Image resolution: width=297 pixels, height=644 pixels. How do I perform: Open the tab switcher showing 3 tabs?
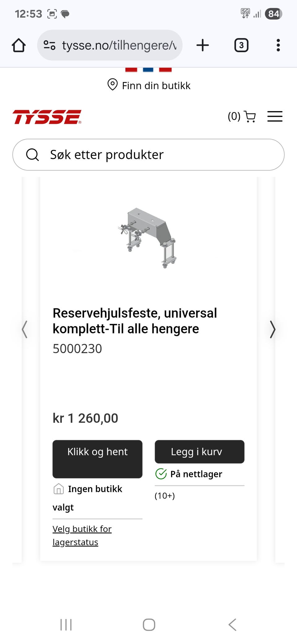[241, 45]
